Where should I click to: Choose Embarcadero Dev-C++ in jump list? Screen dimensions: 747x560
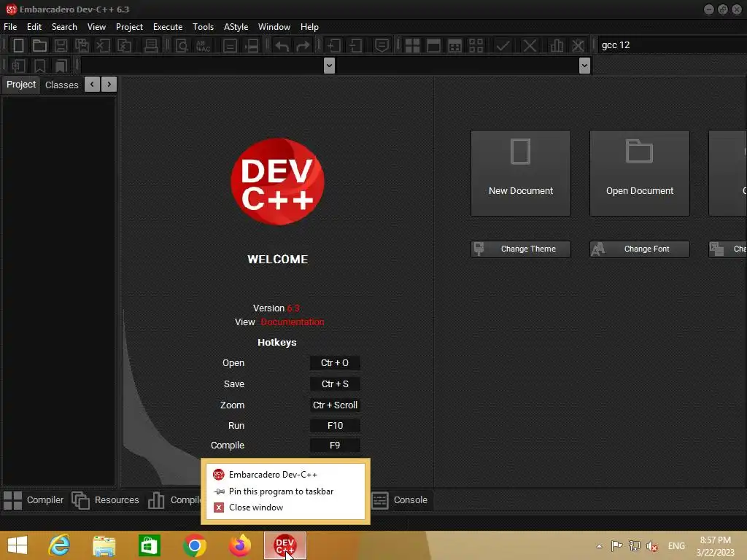point(285,474)
